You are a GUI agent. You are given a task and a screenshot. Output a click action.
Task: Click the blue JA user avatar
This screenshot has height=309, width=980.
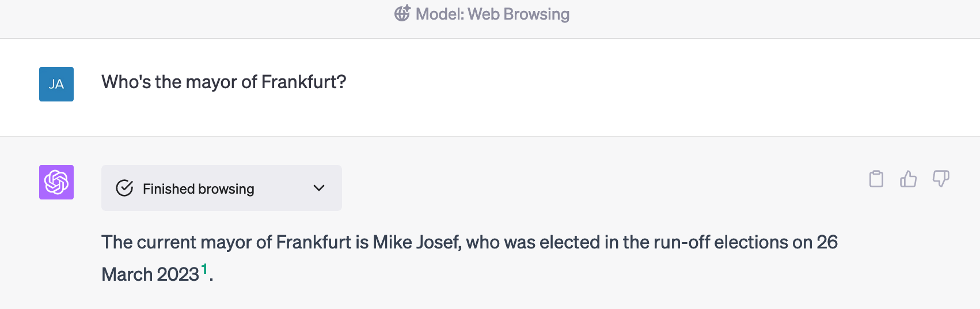coord(56,84)
